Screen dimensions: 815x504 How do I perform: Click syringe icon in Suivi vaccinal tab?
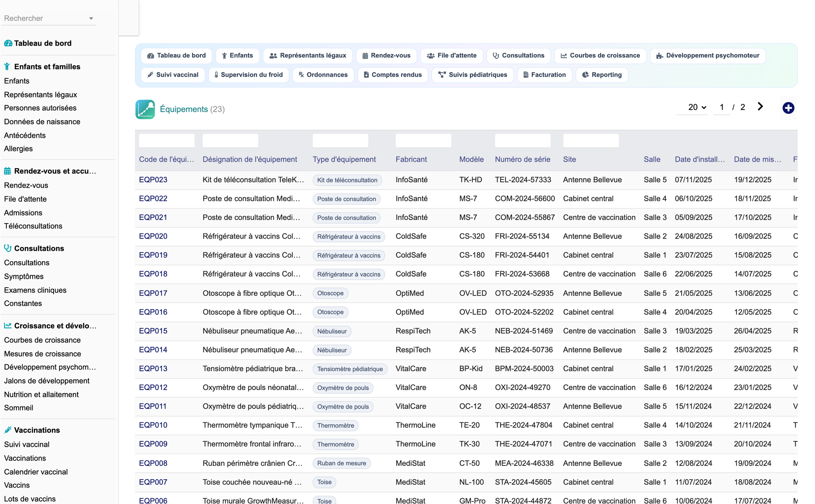pos(150,75)
